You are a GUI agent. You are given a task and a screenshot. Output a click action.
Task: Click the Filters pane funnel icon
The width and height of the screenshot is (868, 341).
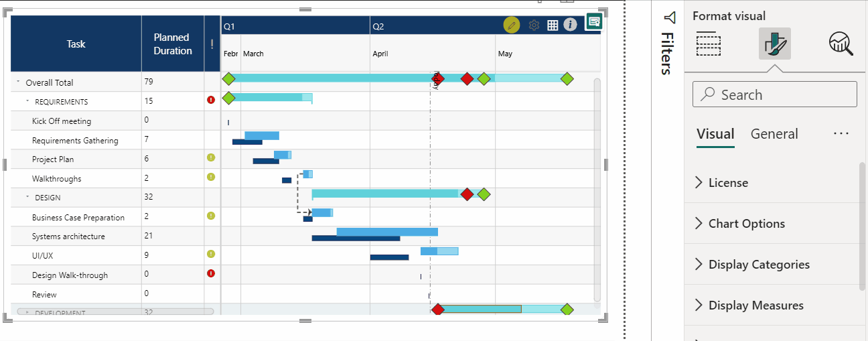(669, 17)
